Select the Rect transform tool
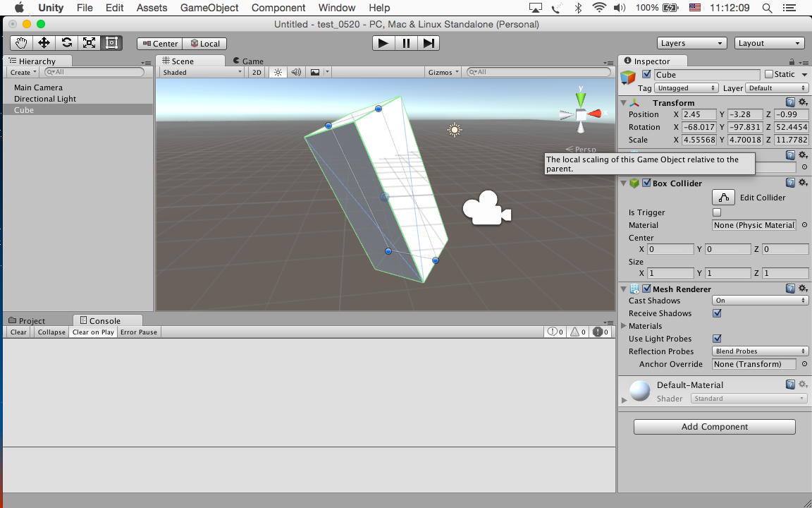The width and height of the screenshot is (812, 508). click(111, 43)
